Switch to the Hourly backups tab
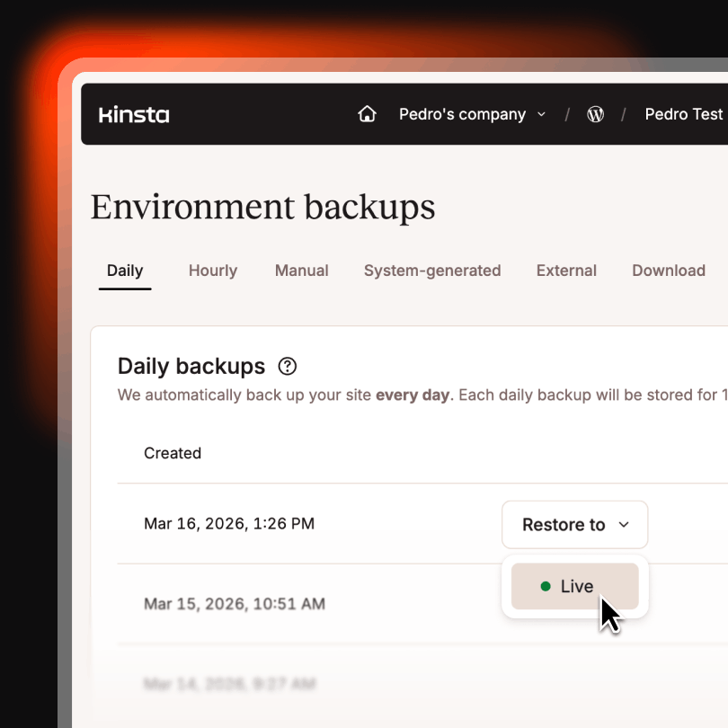This screenshot has height=728, width=728. [212, 271]
